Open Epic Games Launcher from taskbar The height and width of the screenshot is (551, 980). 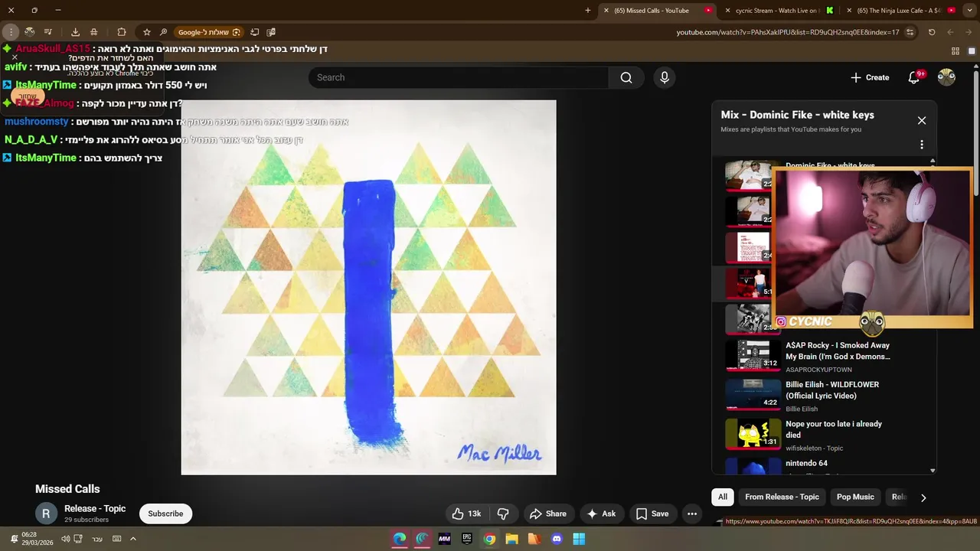pos(467,539)
